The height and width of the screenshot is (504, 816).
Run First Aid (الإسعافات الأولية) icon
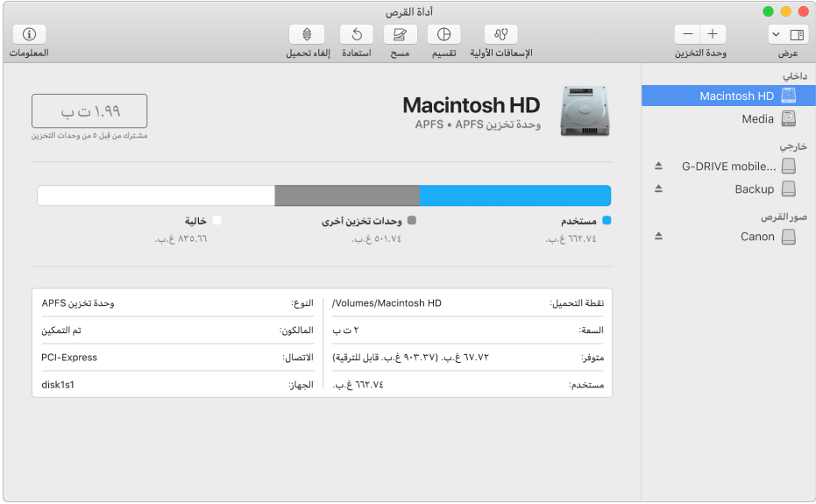[x=500, y=34]
